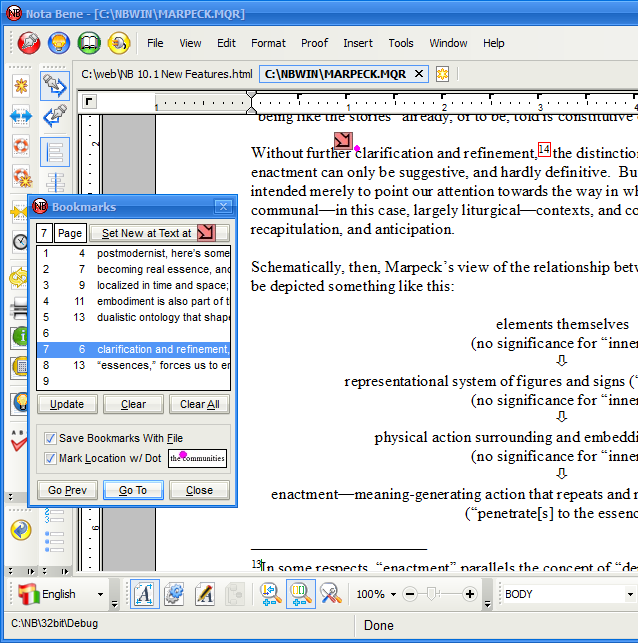Image resolution: width=638 pixels, height=643 pixels.
Task: Click the lifebuoy icon in left sidebar
Action: (21, 147)
